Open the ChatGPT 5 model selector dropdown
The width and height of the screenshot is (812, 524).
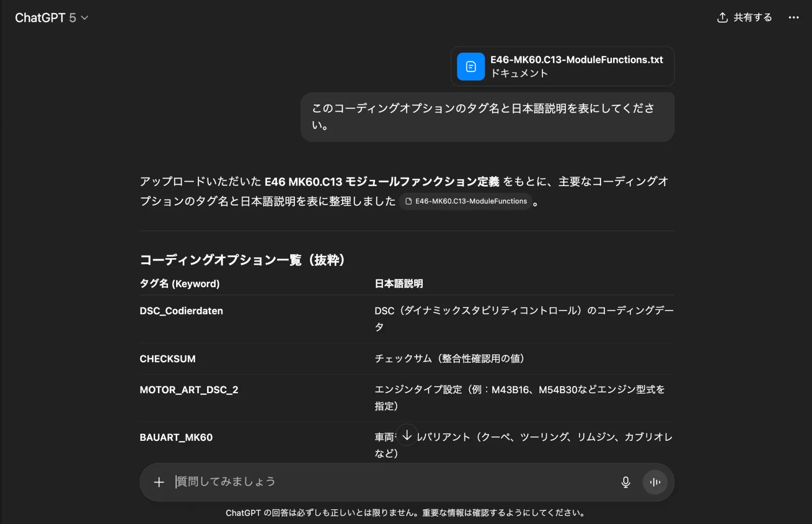52,18
